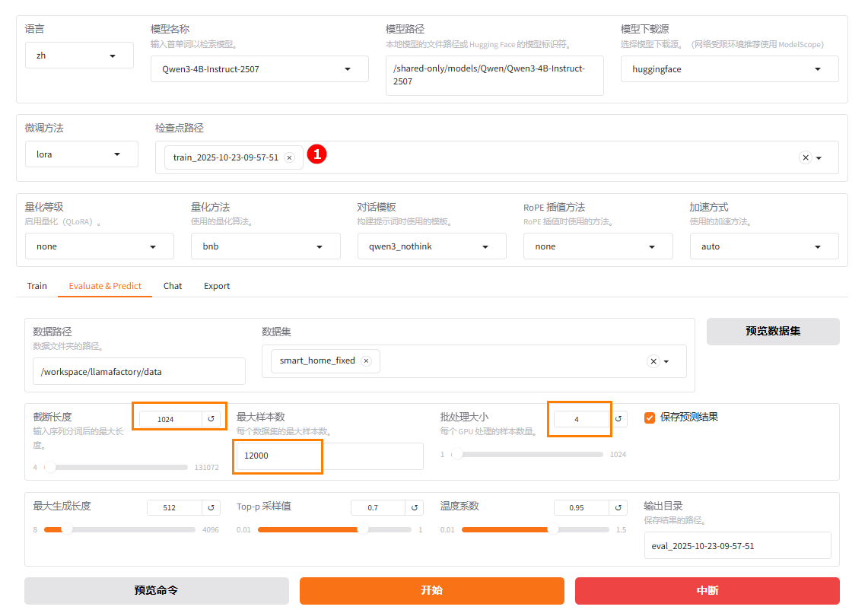The image size is (868, 613).
Task: Toggle the 保存预测结果 checkbox
Action: point(650,417)
